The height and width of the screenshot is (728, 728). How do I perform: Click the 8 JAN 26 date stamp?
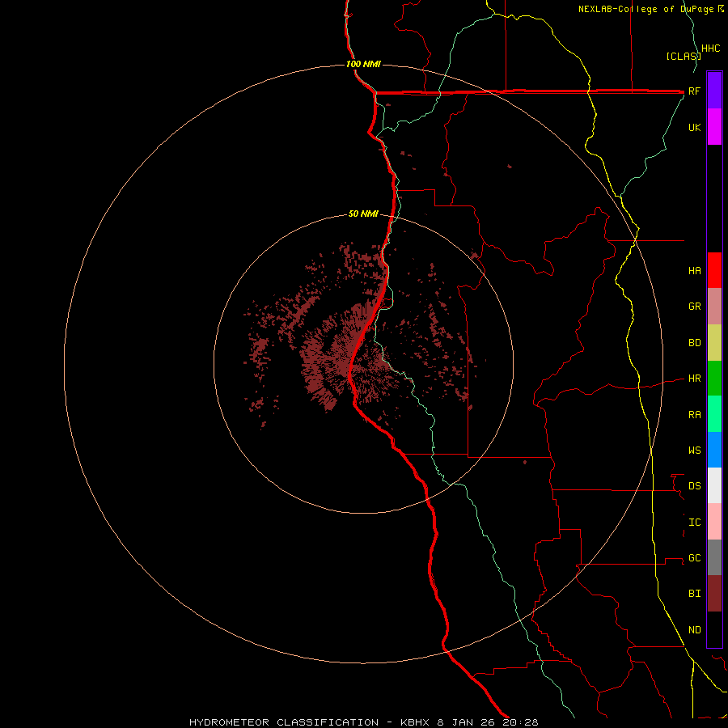(466, 722)
